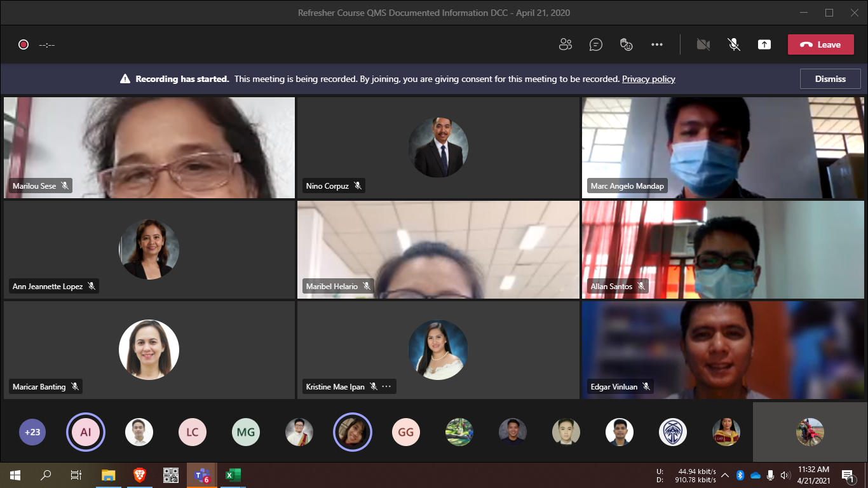Image resolution: width=868 pixels, height=488 pixels.
Task: Click Kristine Mae Ipan profile picture
Action: pos(438,349)
